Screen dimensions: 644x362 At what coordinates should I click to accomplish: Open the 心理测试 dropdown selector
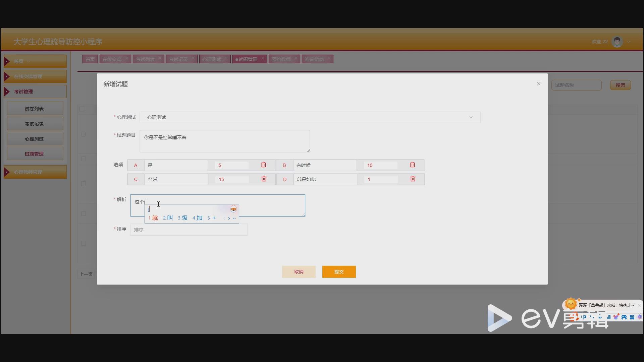(310, 117)
